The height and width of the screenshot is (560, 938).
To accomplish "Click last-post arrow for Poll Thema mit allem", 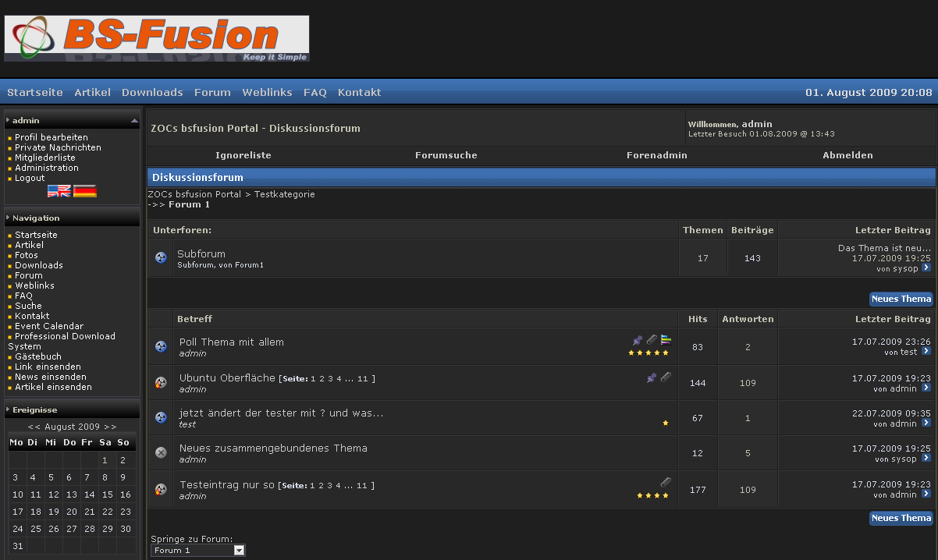I will coord(926,352).
